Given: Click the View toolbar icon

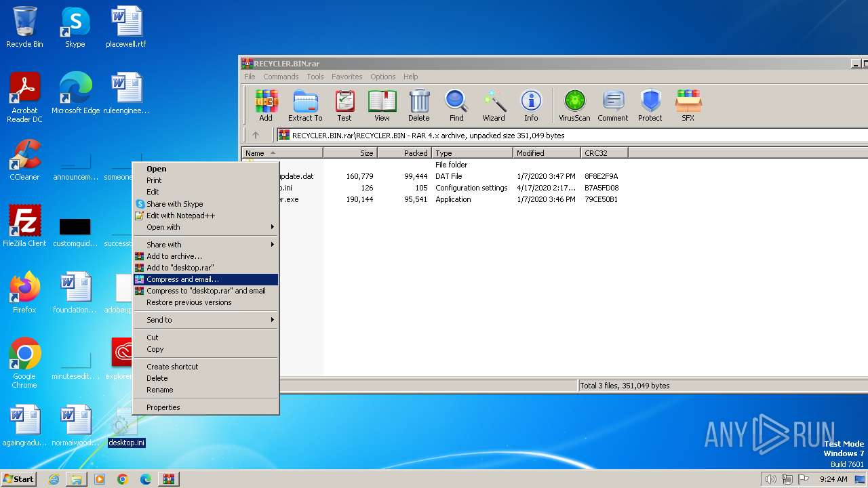Looking at the screenshot, I should click(x=382, y=106).
